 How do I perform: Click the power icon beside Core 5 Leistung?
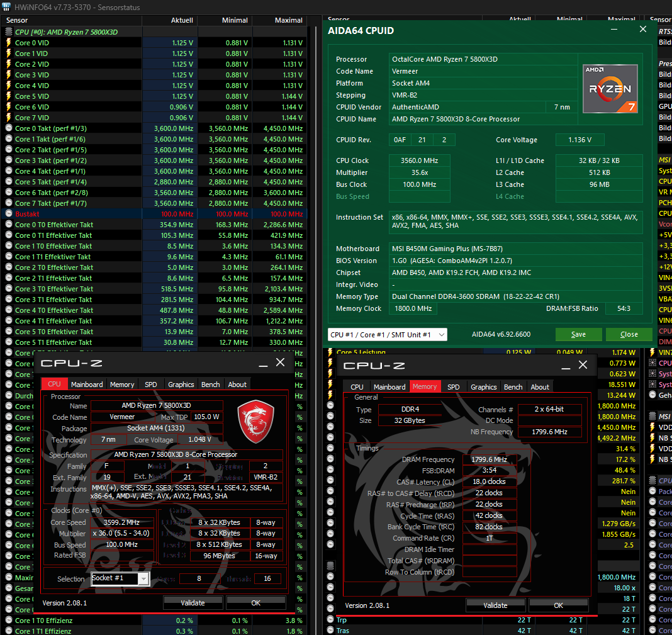click(x=330, y=352)
